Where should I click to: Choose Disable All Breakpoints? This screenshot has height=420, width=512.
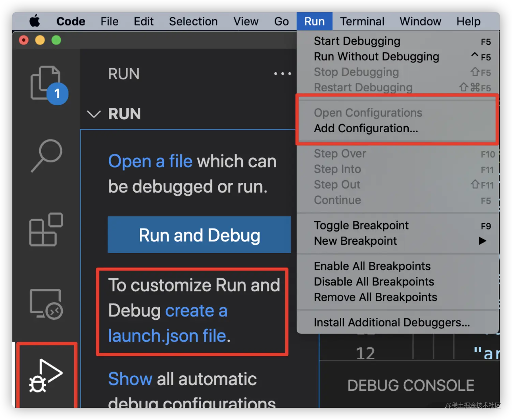tap(398, 282)
